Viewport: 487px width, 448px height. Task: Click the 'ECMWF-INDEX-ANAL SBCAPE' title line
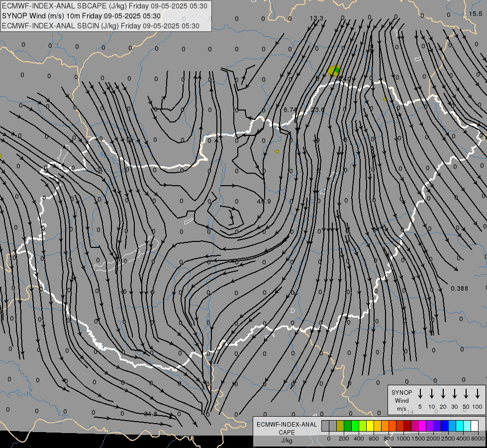[x=104, y=6]
